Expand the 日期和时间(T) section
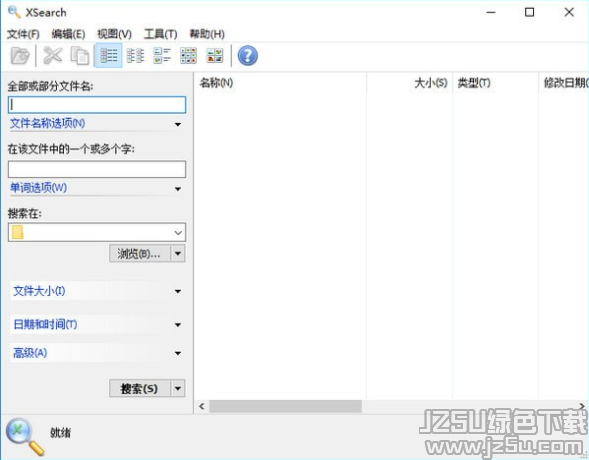Viewport: 589px width, 460px height. pyautogui.click(x=96, y=324)
